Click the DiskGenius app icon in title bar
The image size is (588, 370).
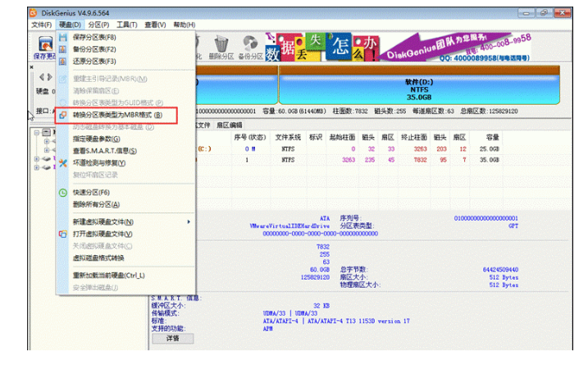coord(34,13)
